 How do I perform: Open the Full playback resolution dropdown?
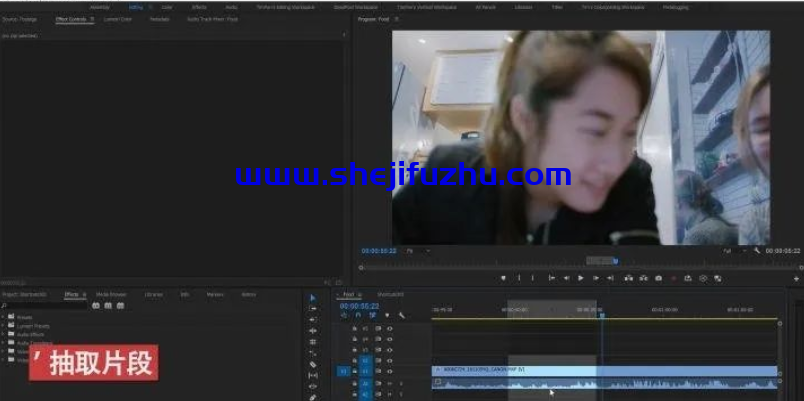tap(734, 251)
